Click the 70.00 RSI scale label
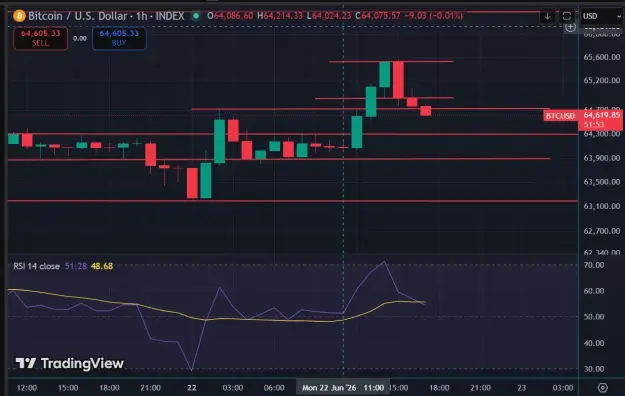The width and height of the screenshot is (625, 396). click(x=594, y=265)
